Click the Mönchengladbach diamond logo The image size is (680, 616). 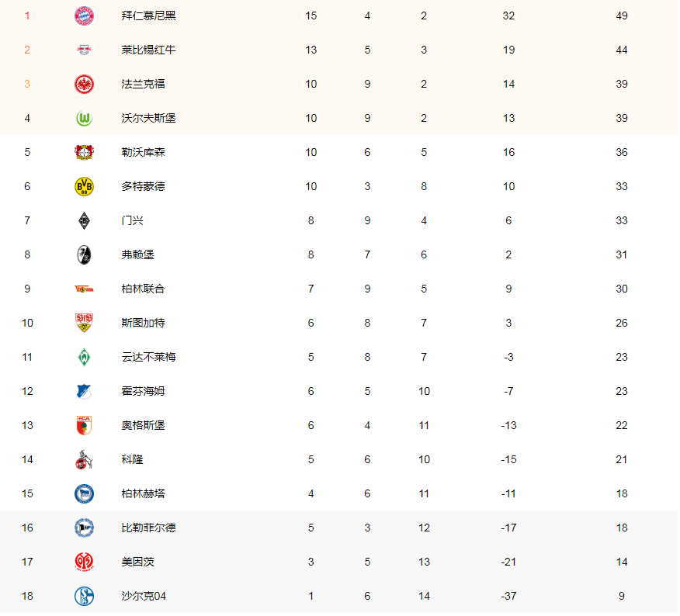84,220
